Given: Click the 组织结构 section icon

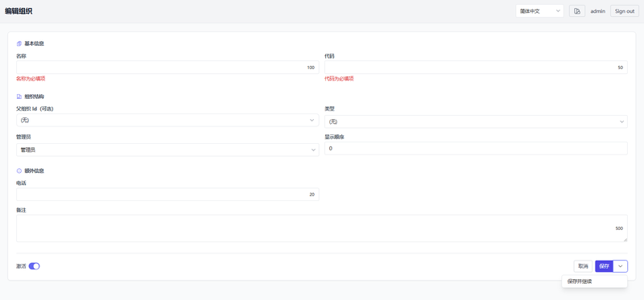Looking at the screenshot, I should pos(19,97).
